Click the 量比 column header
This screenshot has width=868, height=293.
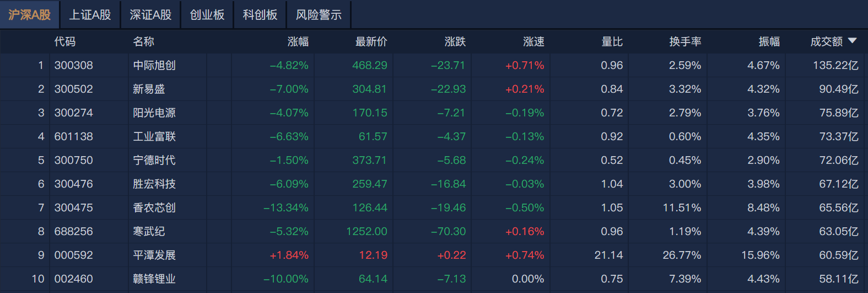coord(612,42)
